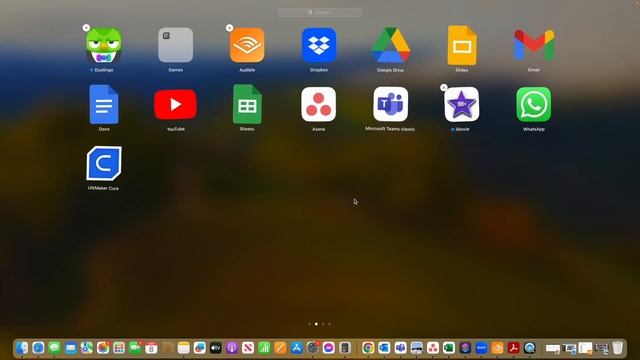Open the App Store from the Dock

pos(297,348)
